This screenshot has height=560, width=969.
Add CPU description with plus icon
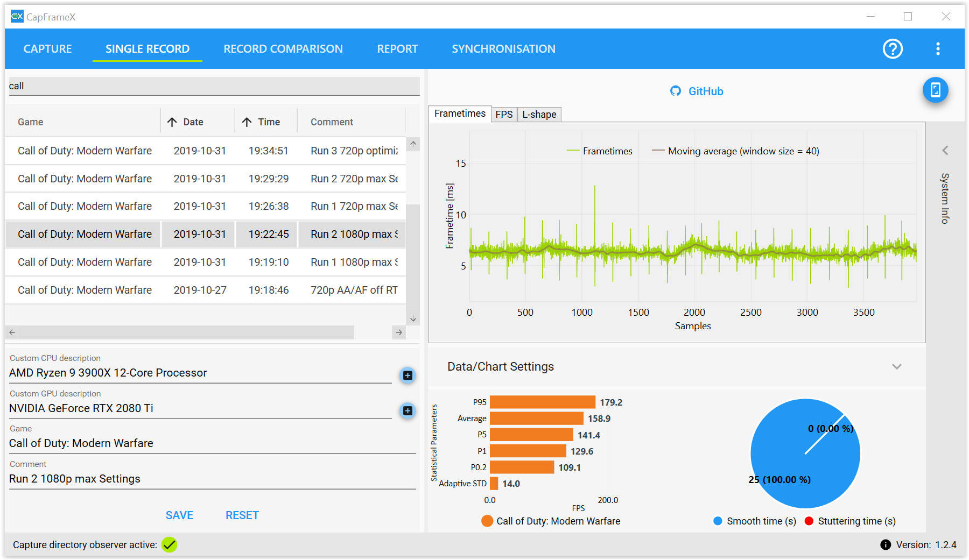point(408,375)
